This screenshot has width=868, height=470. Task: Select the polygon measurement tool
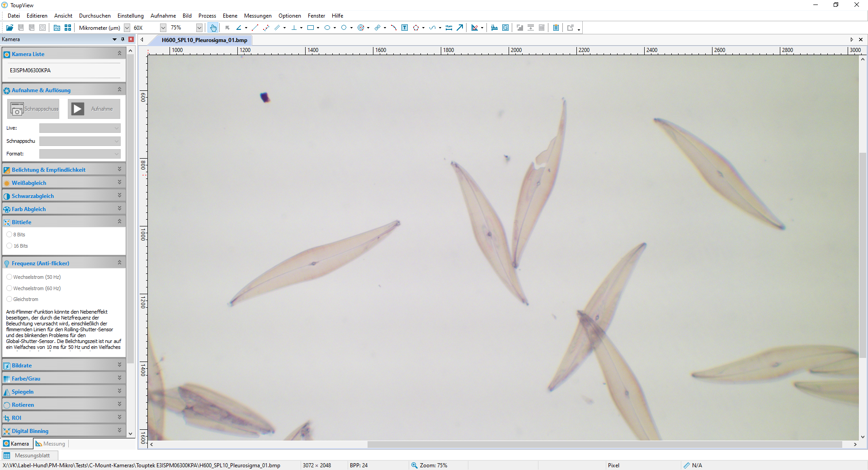(416, 28)
